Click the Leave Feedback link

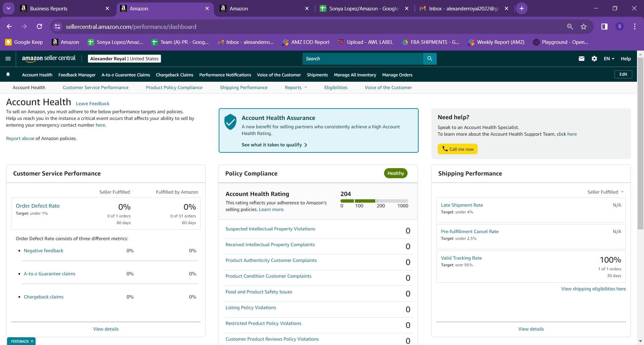[x=93, y=103]
